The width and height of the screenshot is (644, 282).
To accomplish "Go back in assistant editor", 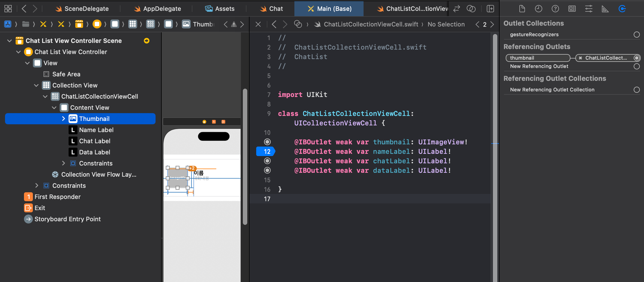I will tap(274, 24).
